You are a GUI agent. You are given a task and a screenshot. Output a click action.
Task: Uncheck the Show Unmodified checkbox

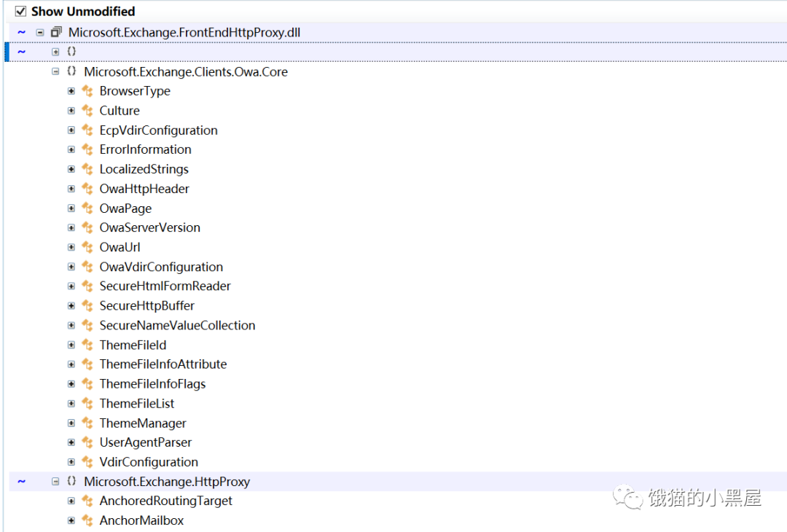click(20, 11)
